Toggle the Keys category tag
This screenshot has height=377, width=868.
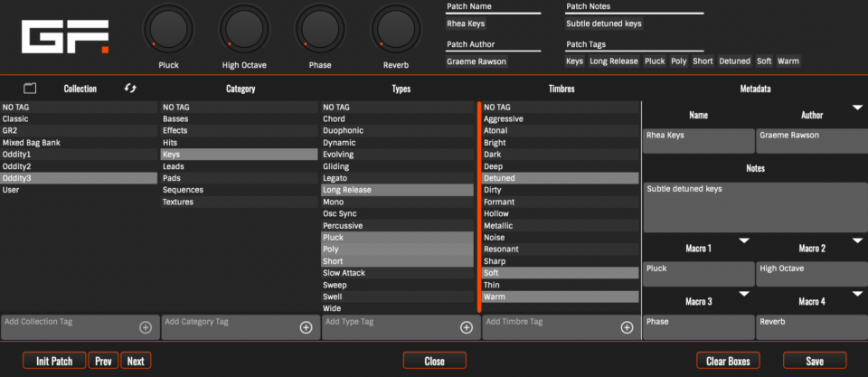239,155
